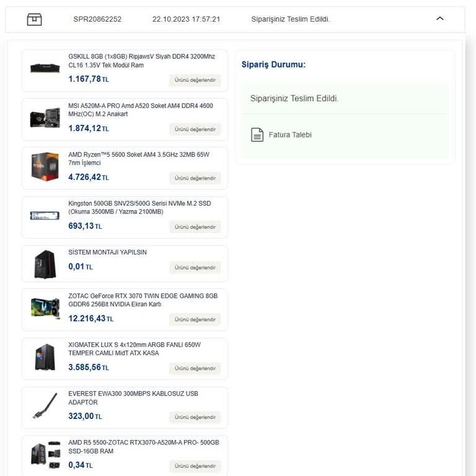Rate the ZOTAC RTX 3070 graphics card
The width and height of the screenshot is (476, 476).
195,320
